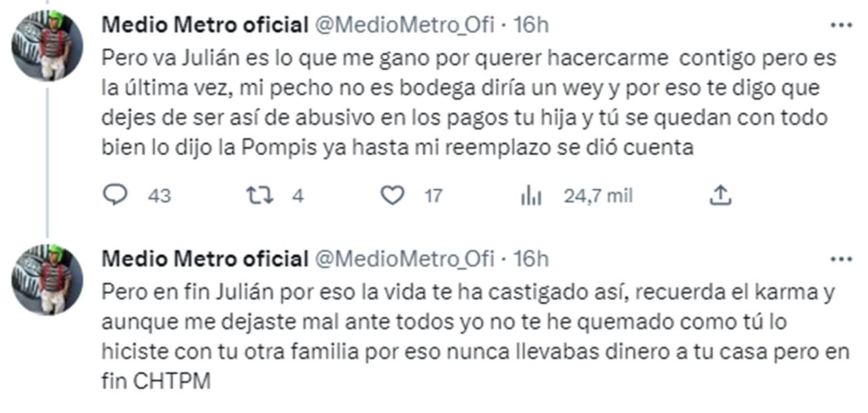Open the view analytics bar chart icon
Image resolution: width=868 pixels, height=413 pixels.
tap(531, 196)
